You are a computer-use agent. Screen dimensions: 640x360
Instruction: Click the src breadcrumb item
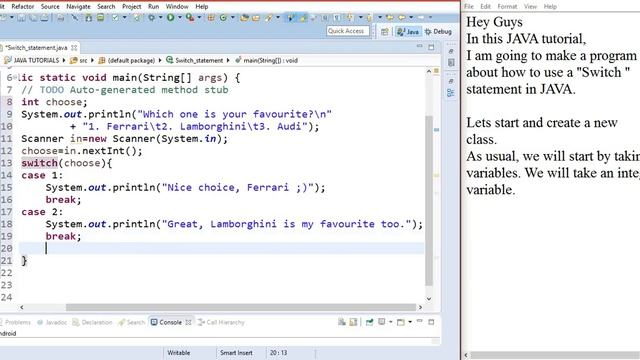(x=78, y=60)
